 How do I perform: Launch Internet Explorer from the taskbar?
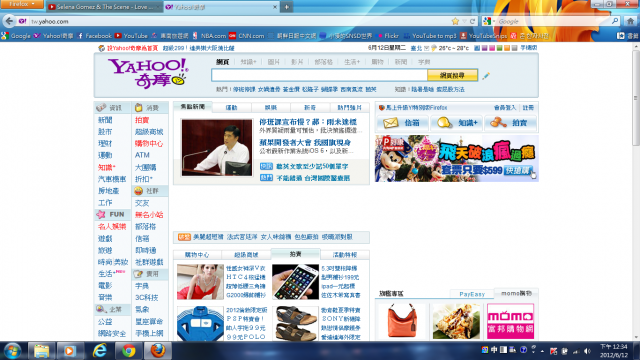[x=100, y=351]
